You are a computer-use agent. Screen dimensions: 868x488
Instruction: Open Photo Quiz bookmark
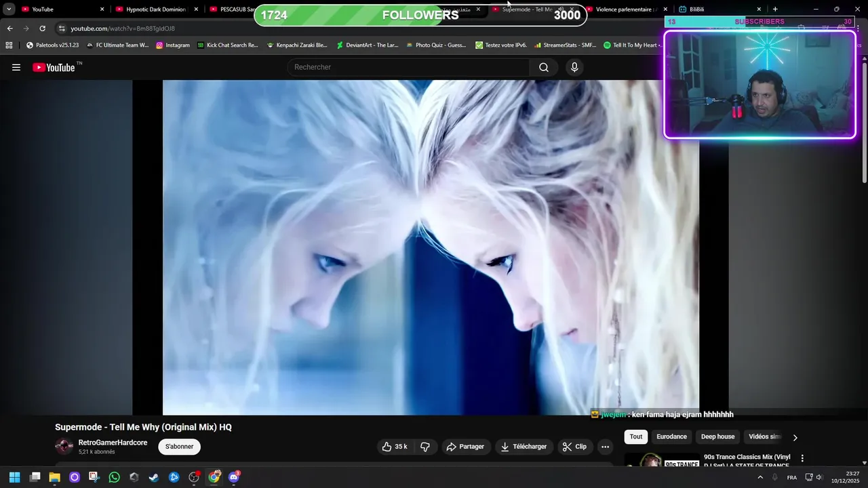pyautogui.click(x=437, y=45)
